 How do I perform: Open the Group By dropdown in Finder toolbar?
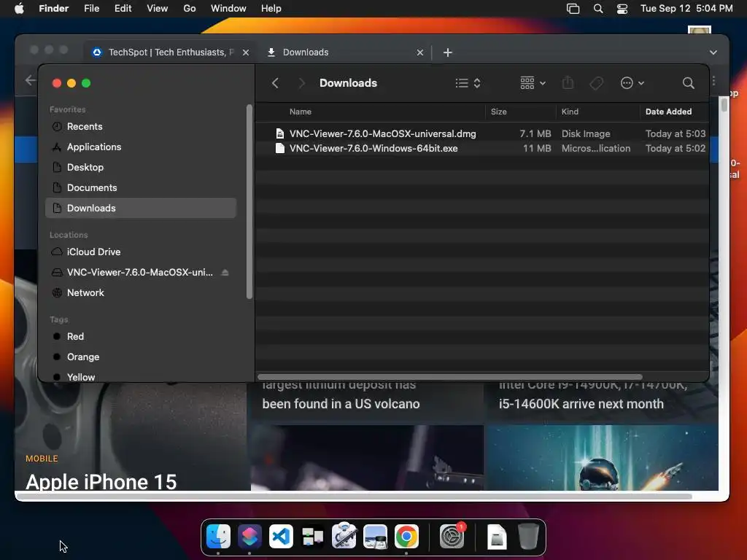point(533,83)
